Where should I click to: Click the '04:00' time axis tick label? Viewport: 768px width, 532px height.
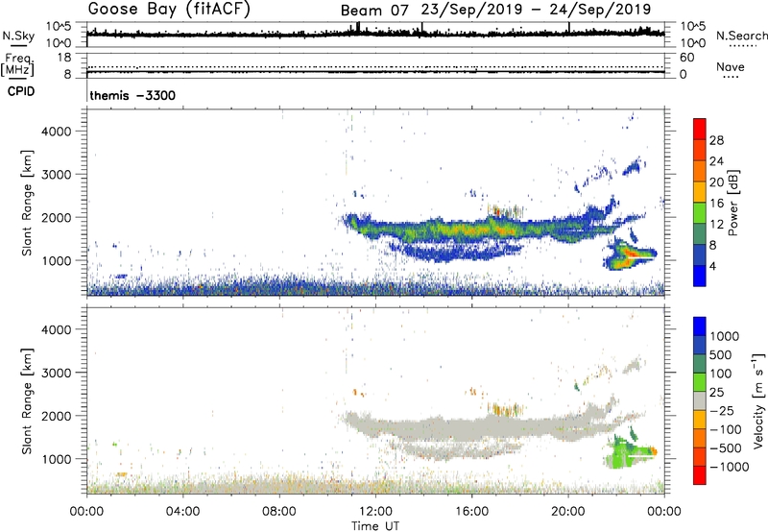pyautogui.click(x=182, y=512)
